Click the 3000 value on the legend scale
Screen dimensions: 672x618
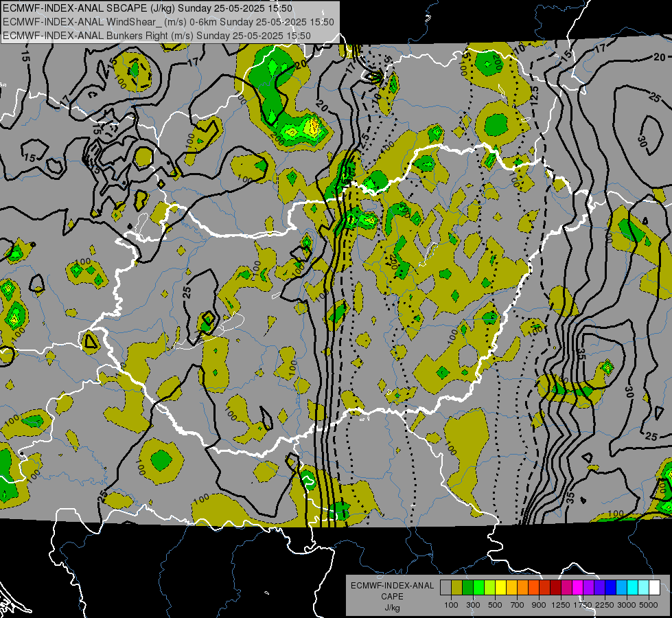tap(627, 605)
